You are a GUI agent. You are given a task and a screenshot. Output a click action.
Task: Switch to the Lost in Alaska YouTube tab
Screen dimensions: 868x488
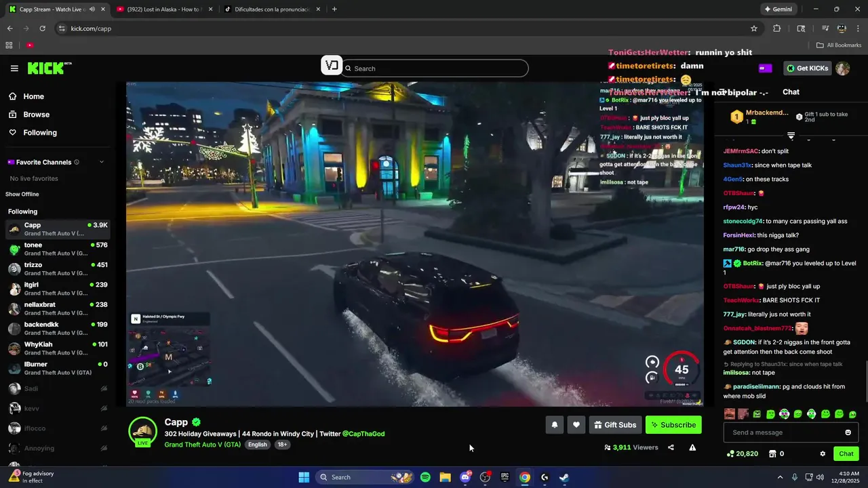coord(164,9)
